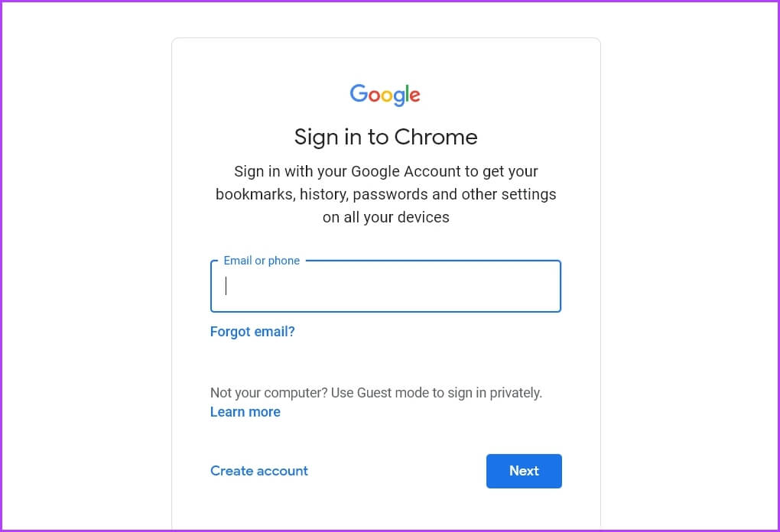The width and height of the screenshot is (780, 532).
Task: Click the "Sign in to Chrome" heading
Action: pos(385,138)
